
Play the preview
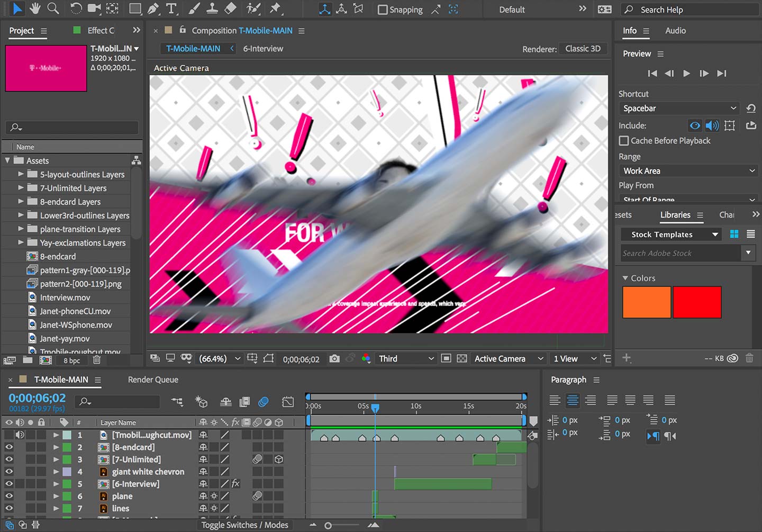point(686,74)
